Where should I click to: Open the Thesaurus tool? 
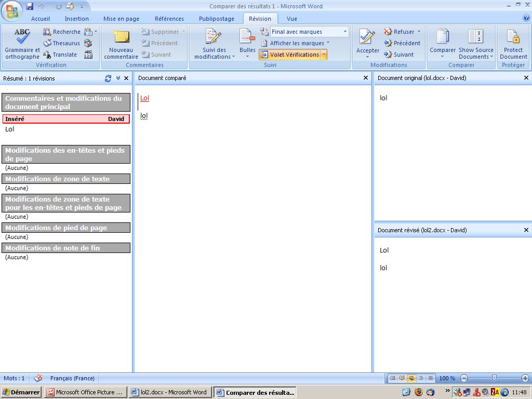click(61, 43)
